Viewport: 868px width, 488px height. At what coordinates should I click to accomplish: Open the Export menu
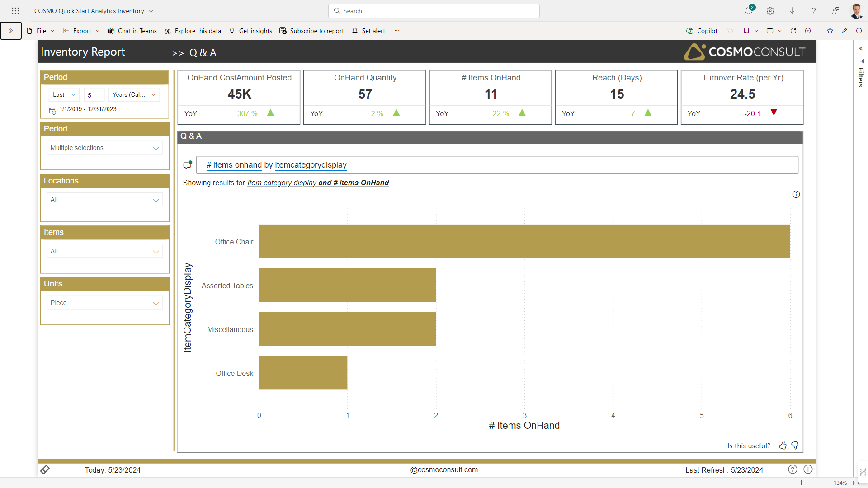click(x=81, y=31)
